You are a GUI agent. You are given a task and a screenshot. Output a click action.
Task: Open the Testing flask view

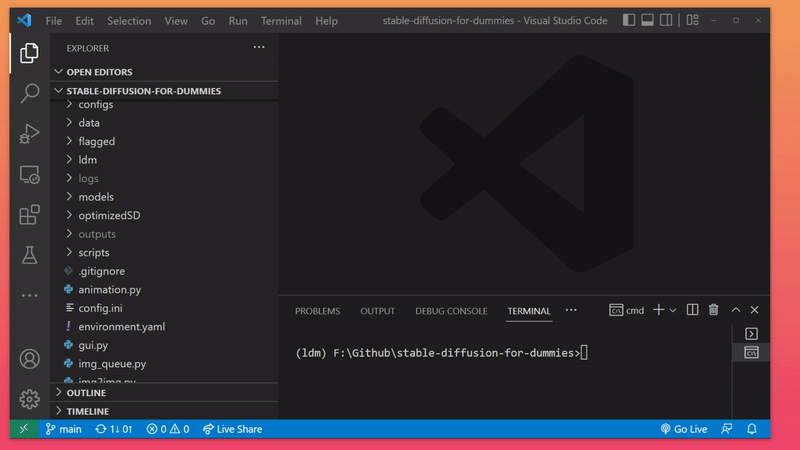[x=29, y=255]
